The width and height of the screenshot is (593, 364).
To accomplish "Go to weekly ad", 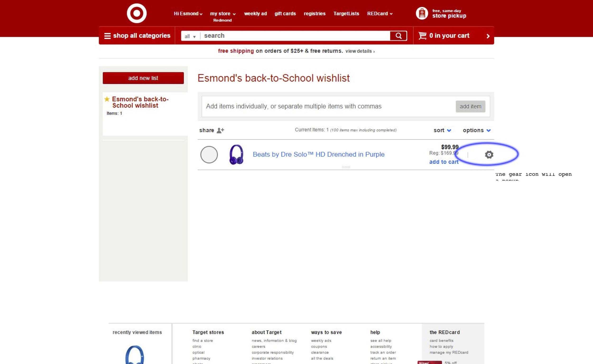I will point(255,14).
